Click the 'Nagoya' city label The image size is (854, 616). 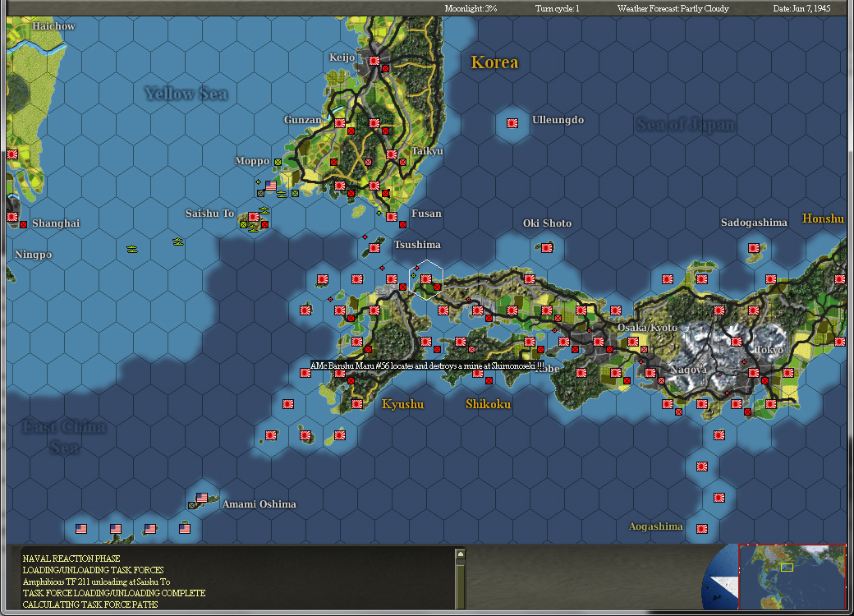688,370
